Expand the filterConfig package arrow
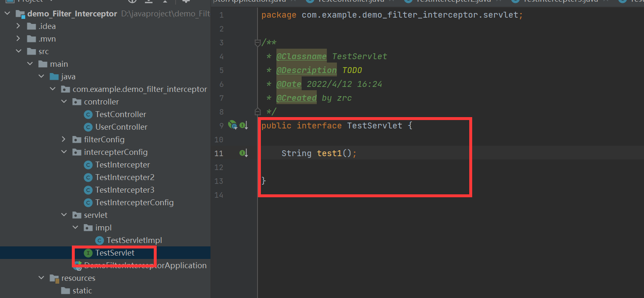 (x=64, y=140)
